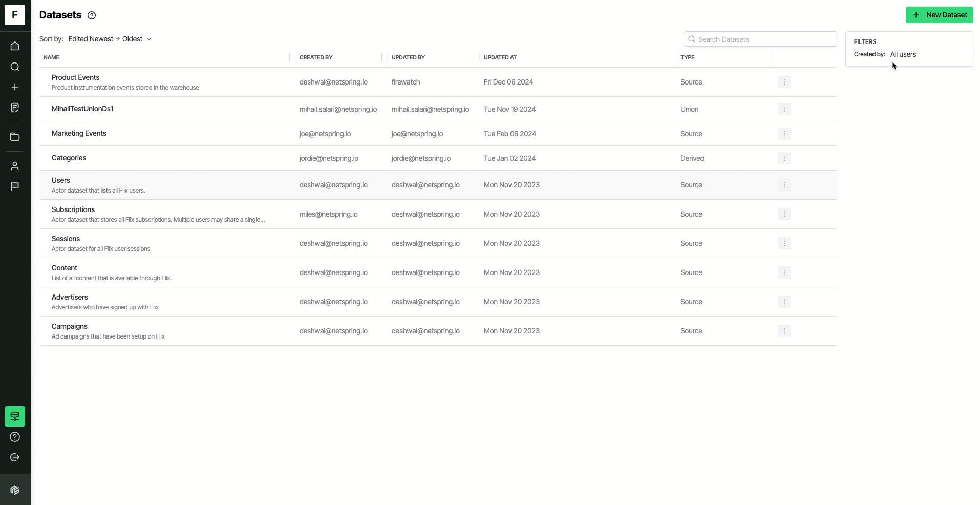Click the FILTERS panel heading
The width and height of the screenshot is (980, 505).
(865, 42)
